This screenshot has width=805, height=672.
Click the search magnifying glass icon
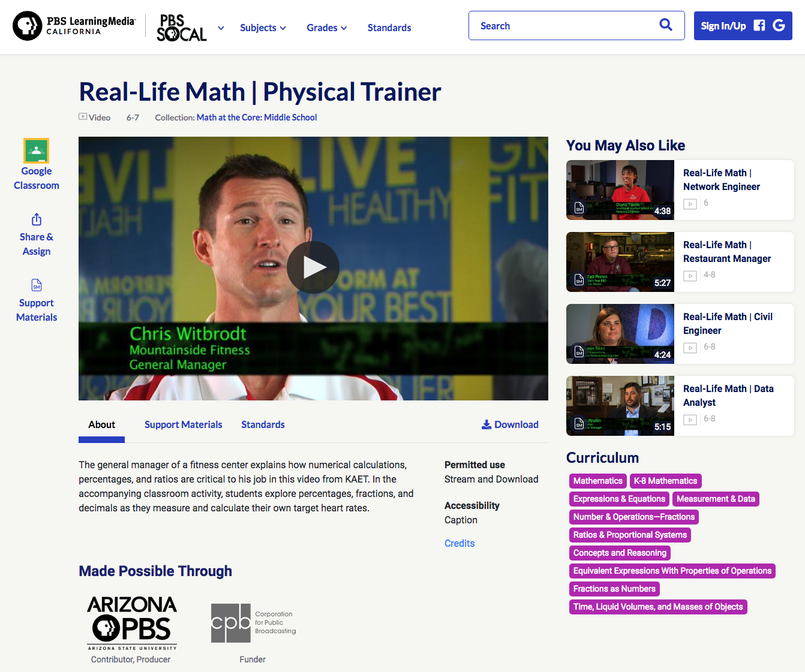coord(665,25)
